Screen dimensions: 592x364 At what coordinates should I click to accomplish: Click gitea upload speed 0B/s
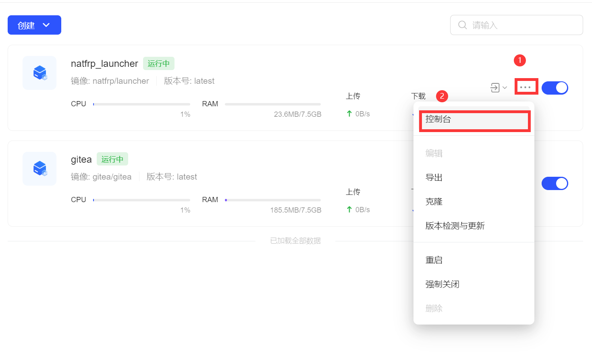(363, 210)
